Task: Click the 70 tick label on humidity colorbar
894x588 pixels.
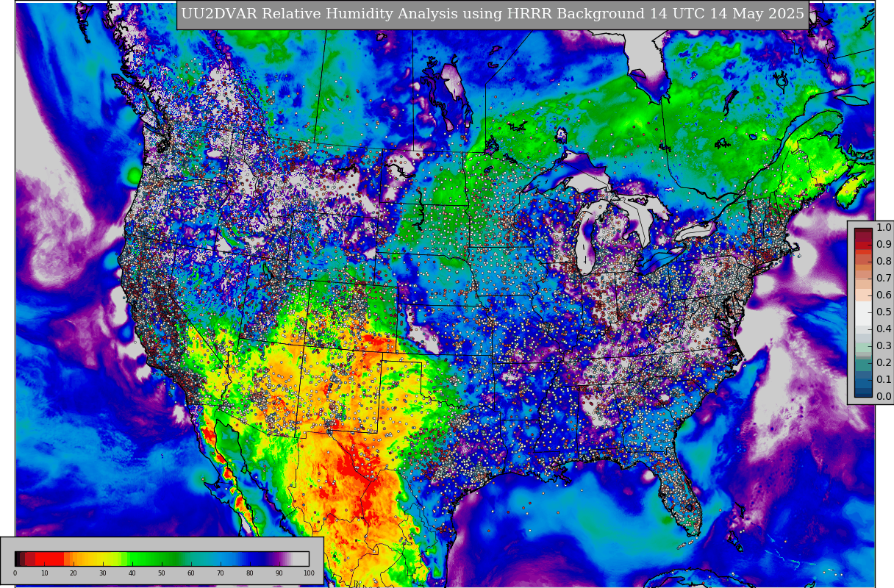Action: [x=221, y=573]
